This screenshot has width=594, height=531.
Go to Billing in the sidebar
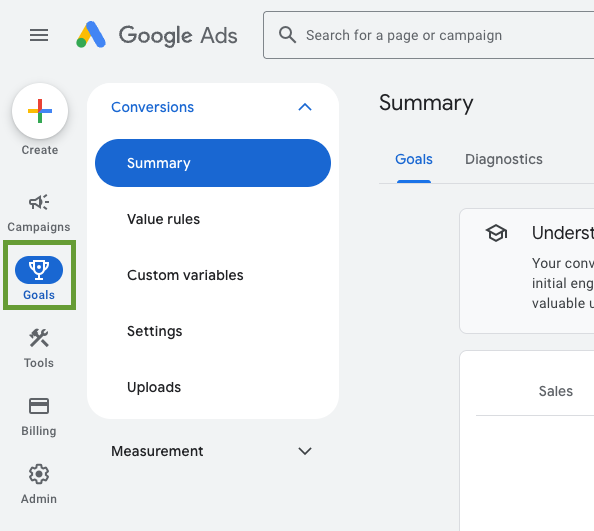tap(39, 417)
